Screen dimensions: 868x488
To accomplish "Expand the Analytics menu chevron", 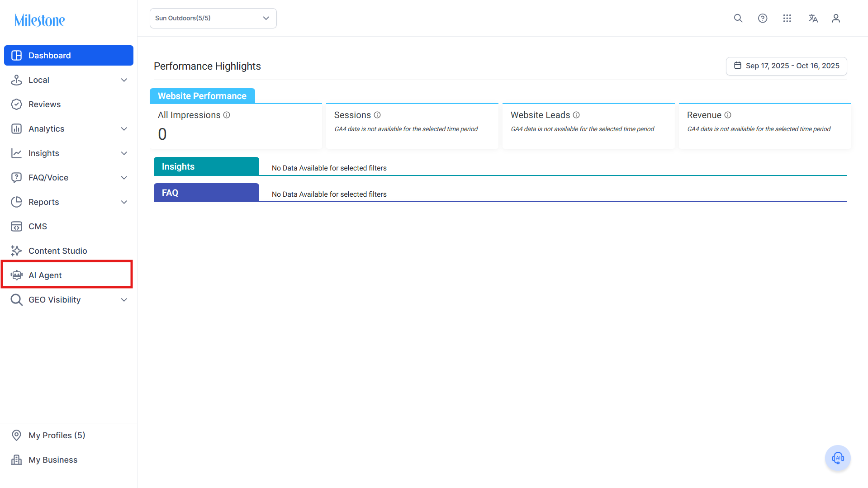I will tap(124, 129).
